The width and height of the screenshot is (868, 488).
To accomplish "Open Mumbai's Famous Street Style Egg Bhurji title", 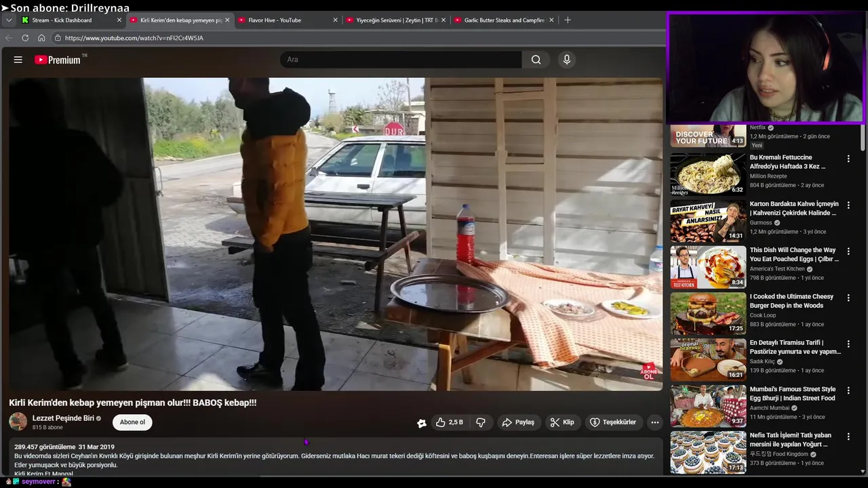I will point(793,394).
